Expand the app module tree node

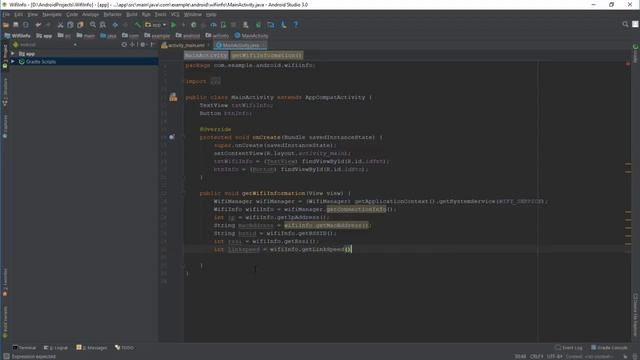(13, 54)
